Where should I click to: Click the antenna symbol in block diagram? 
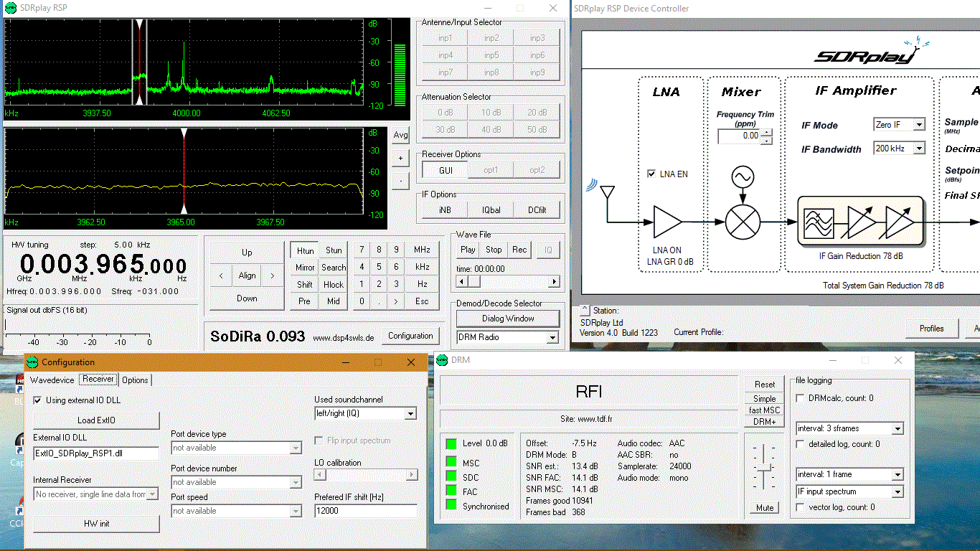(607, 193)
